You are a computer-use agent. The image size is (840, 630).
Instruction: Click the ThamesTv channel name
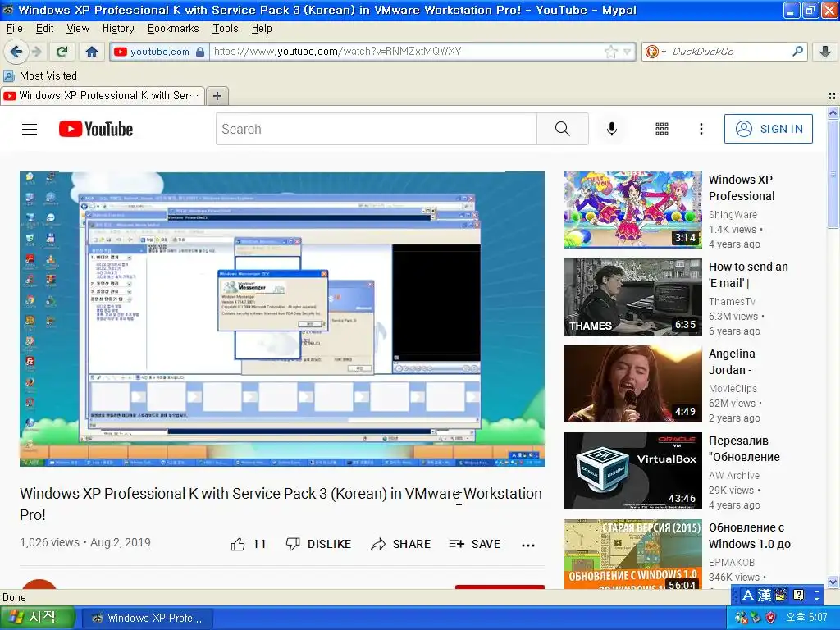click(x=732, y=302)
